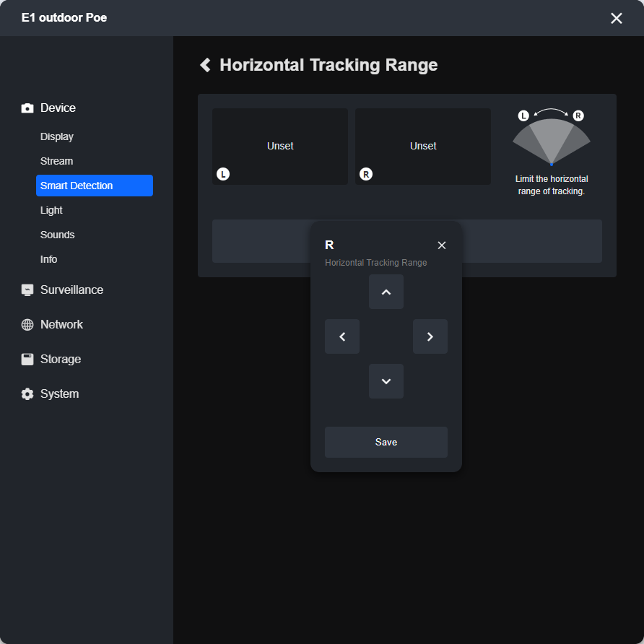The image size is (644, 644).
Task: Go back using the Horizontal Tracking Range chevron
Action: pos(205,65)
